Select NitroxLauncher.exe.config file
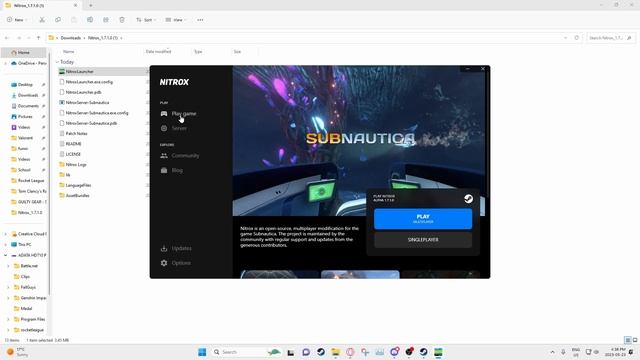Screen dimensions: 640x360 coord(89,82)
